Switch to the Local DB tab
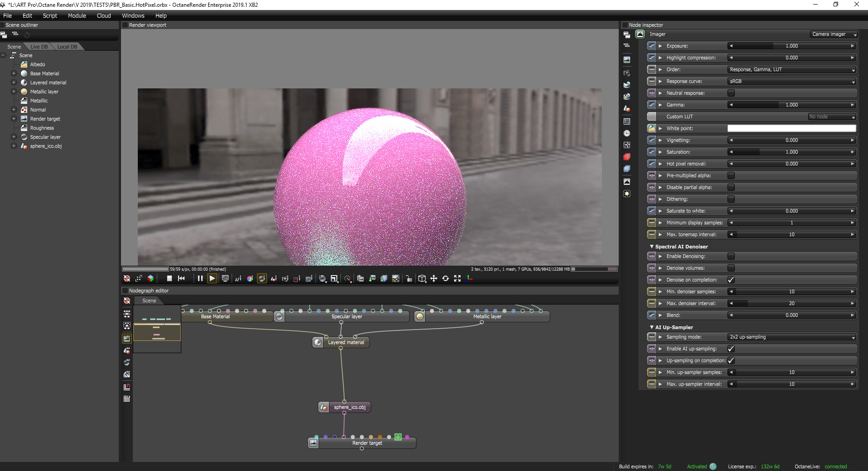 (67, 47)
